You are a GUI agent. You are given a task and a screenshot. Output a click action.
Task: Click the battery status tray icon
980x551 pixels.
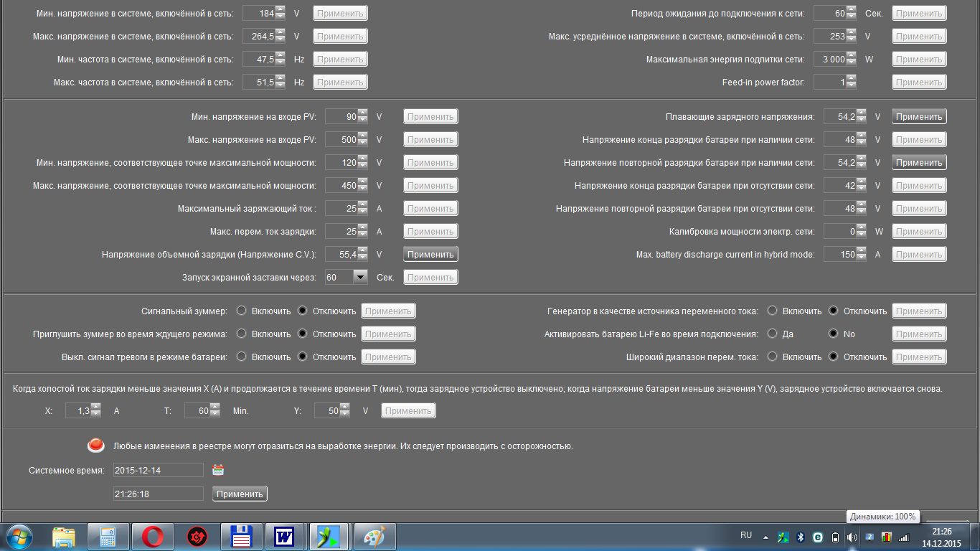(x=835, y=537)
